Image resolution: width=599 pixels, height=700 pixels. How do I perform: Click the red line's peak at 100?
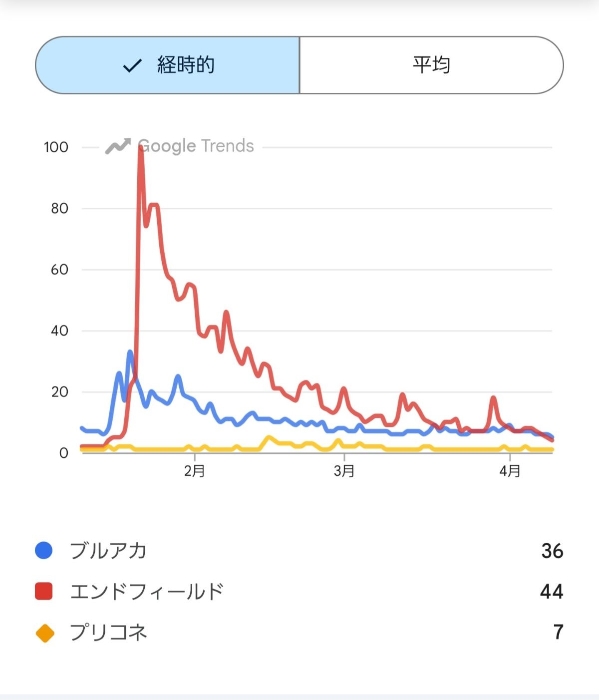(x=140, y=148)
